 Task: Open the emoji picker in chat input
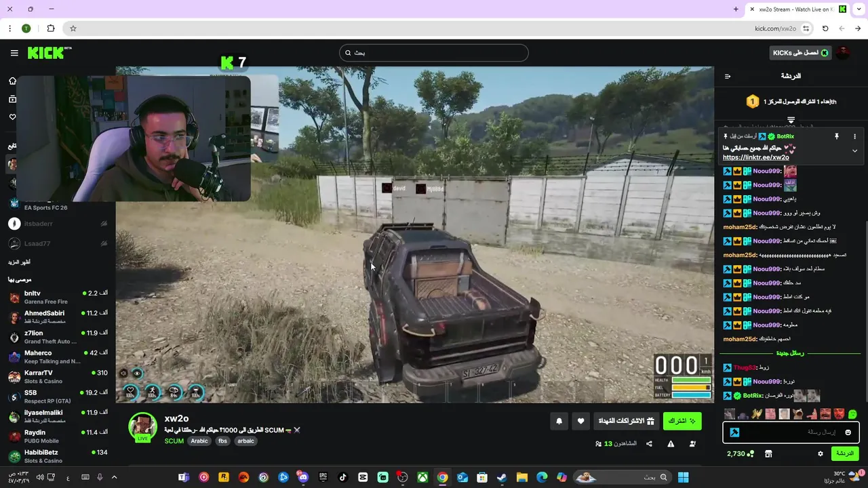coord(848,432)
